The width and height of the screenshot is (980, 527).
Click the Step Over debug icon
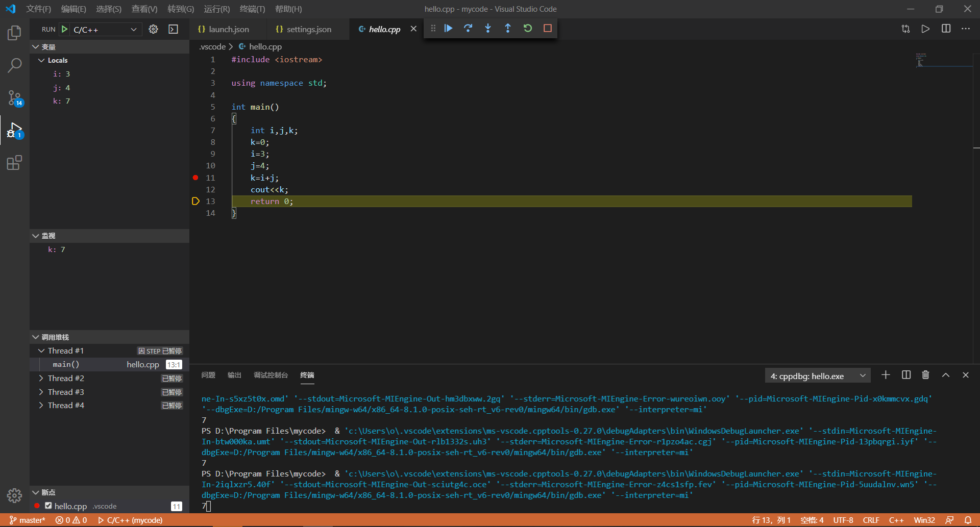[468, 29]
